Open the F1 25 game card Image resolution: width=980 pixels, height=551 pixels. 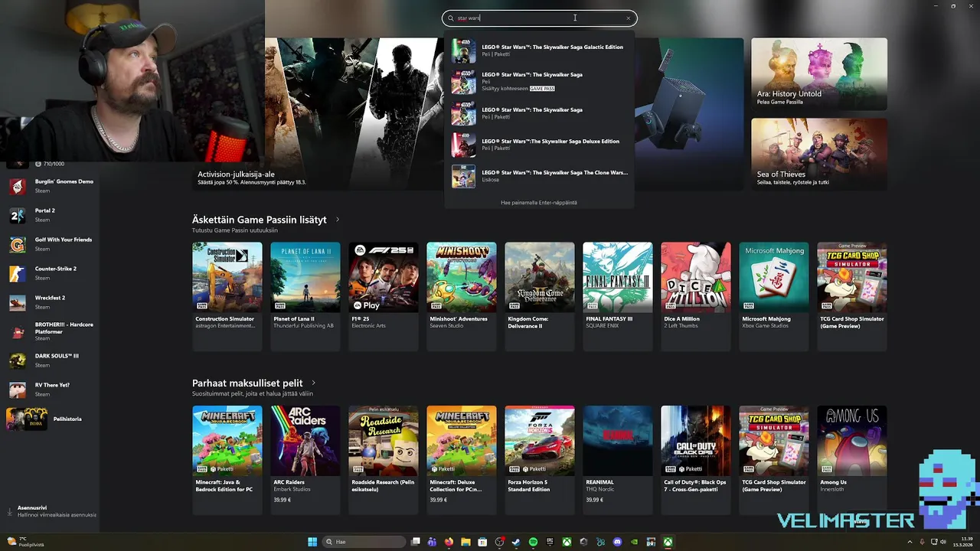coord(384,296)
